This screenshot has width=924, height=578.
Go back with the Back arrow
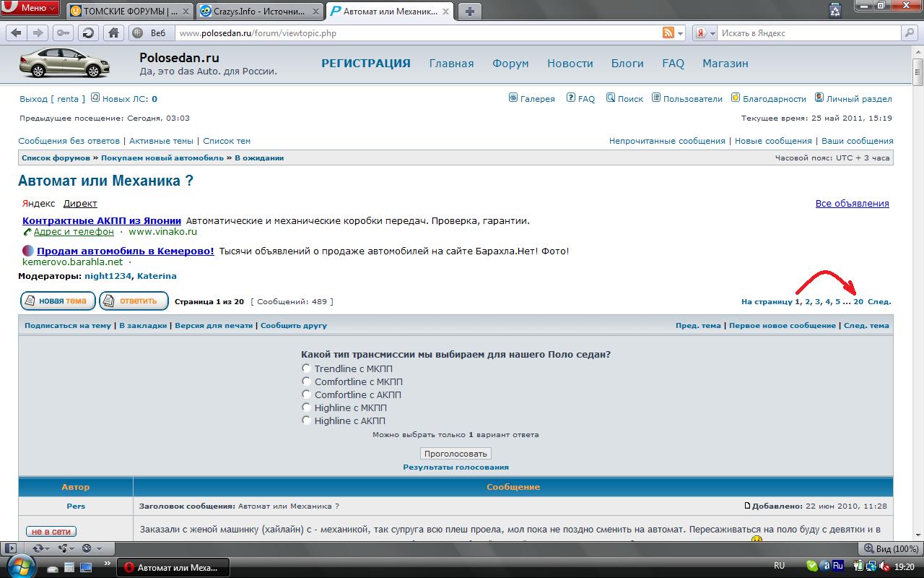16,33
